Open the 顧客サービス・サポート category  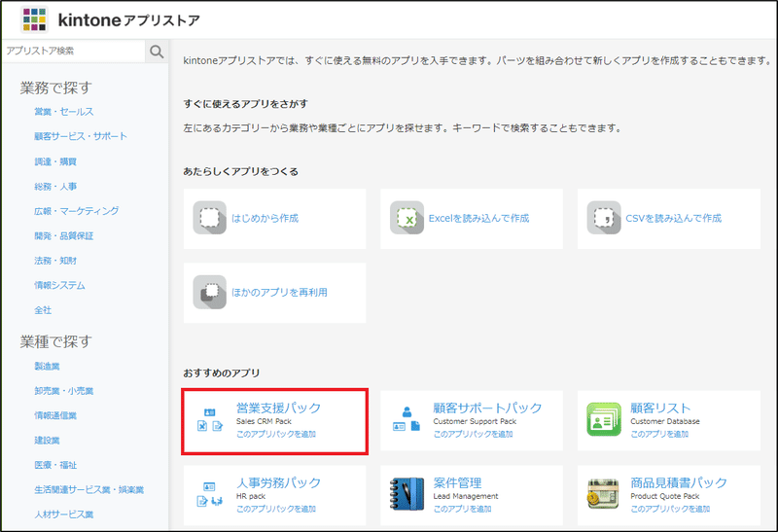point(81,136)
